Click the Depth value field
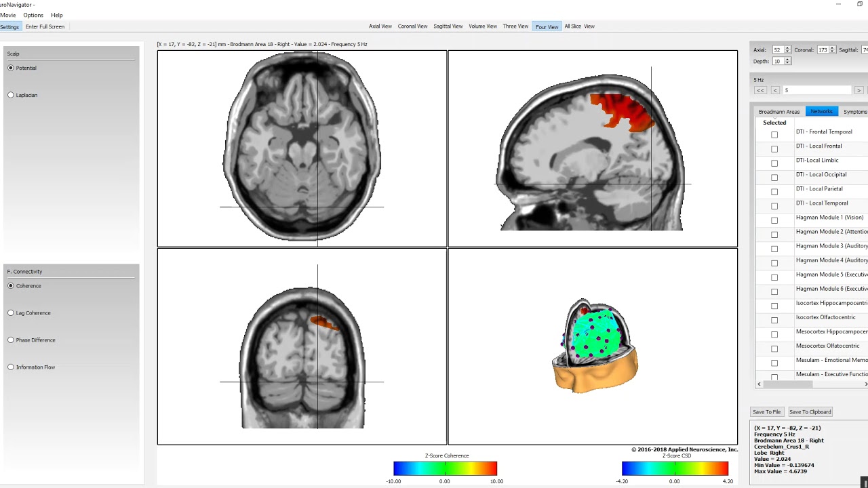Viewport: 868px width, 488px height. (x=778, y=61)
